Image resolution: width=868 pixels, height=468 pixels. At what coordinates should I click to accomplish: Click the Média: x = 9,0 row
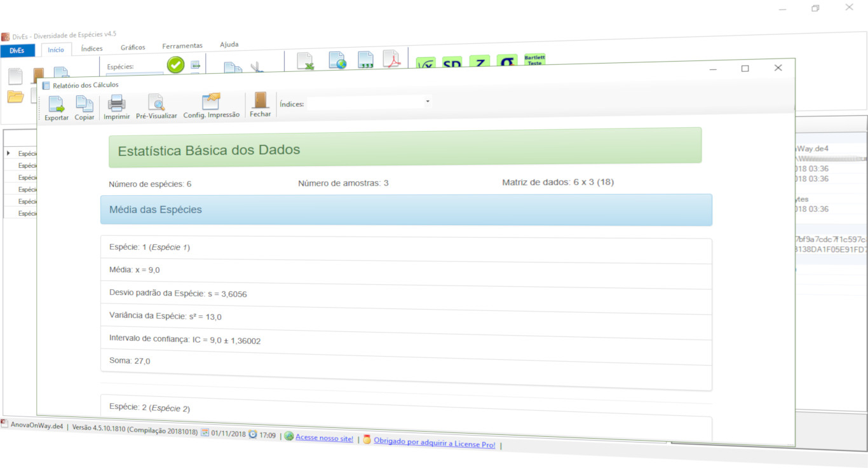tap(406, 273)
